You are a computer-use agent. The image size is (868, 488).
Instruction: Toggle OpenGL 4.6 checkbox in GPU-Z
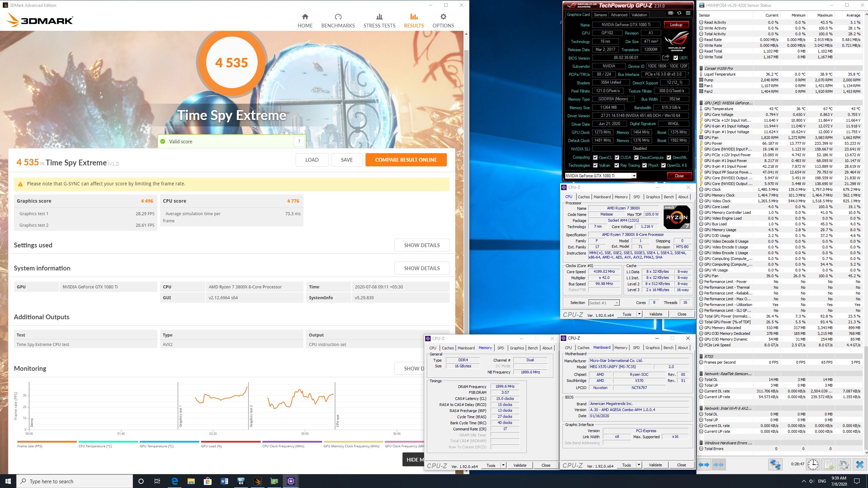[663, 165]
